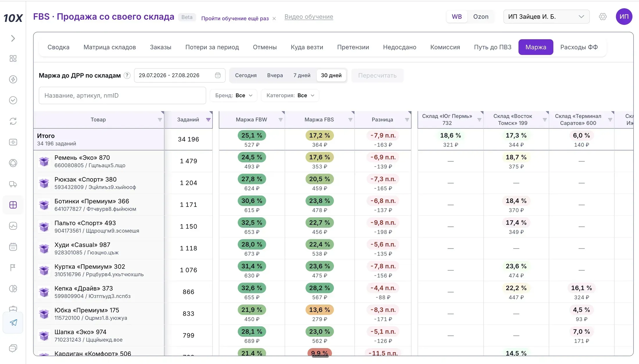Select the Вчера period
The height and width of the screenshot is (364, 639).
point(275,75)
